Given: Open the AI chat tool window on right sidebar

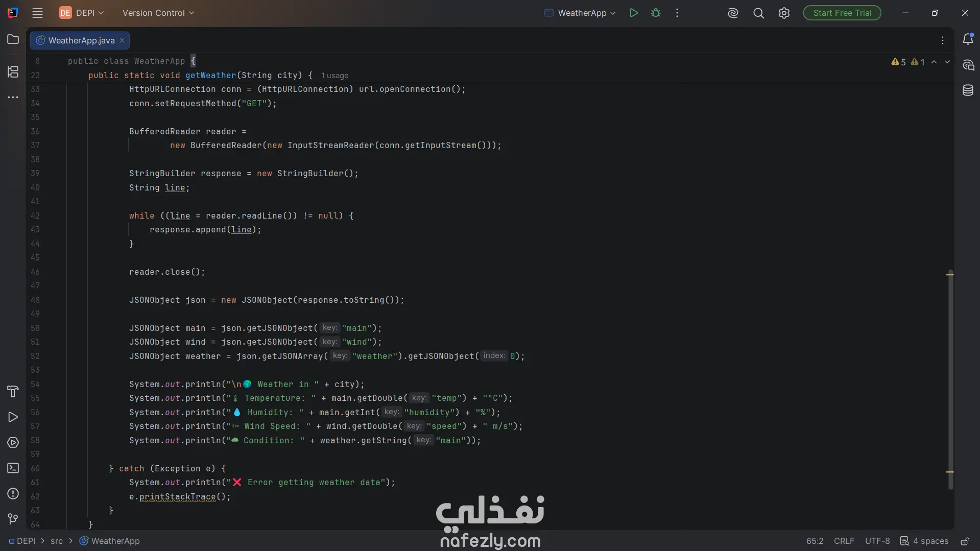Looking at the screenshot, I should [x=968, y=65].
